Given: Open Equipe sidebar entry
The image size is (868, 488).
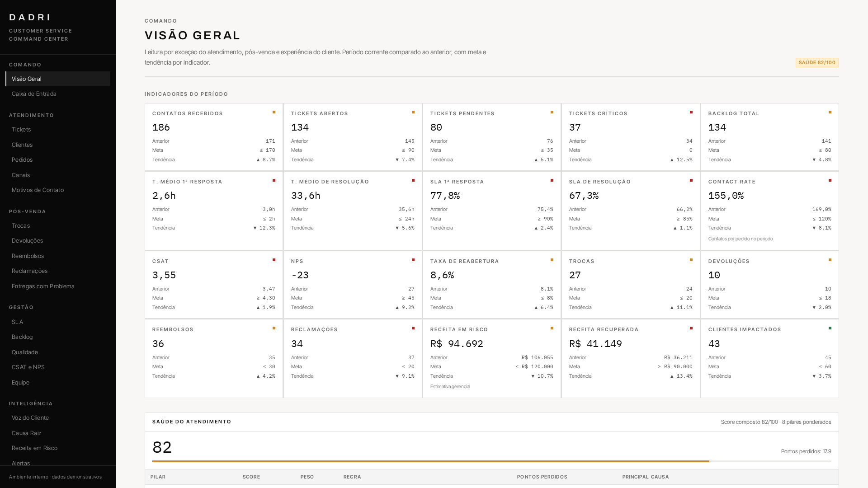Looking at the screenshot, I should pyautogui.click(x=58, y=383).
